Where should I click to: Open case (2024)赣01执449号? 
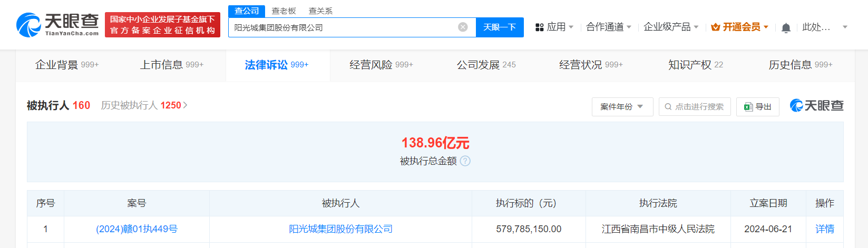pos(136,229)
